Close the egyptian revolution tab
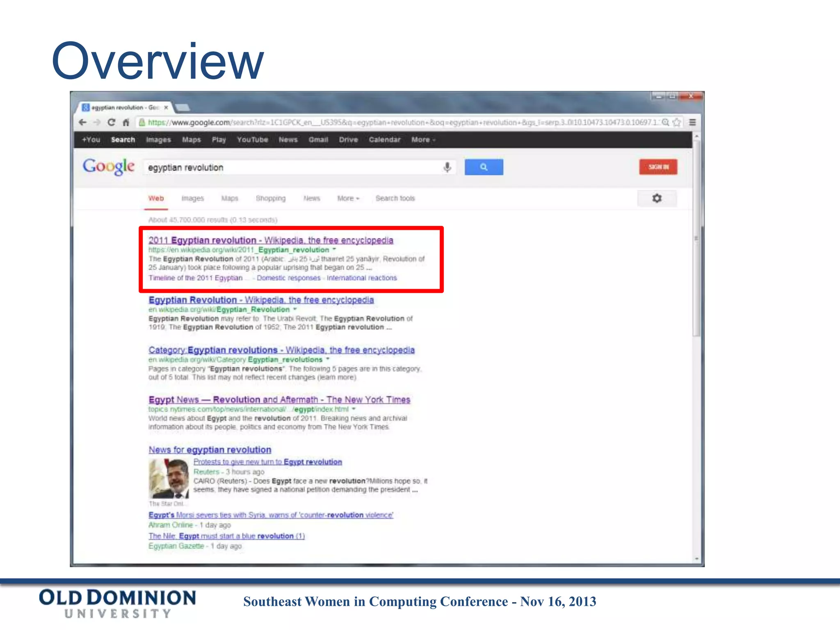Viewport: 840px width, 630px height. (166, 107)
